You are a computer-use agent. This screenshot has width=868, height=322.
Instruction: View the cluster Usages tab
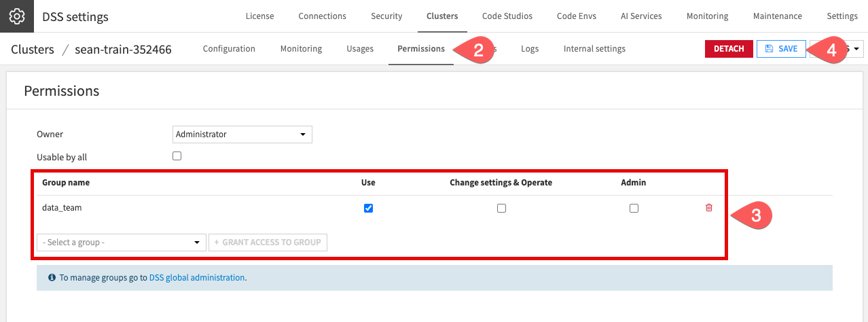(x=360, y=49)
